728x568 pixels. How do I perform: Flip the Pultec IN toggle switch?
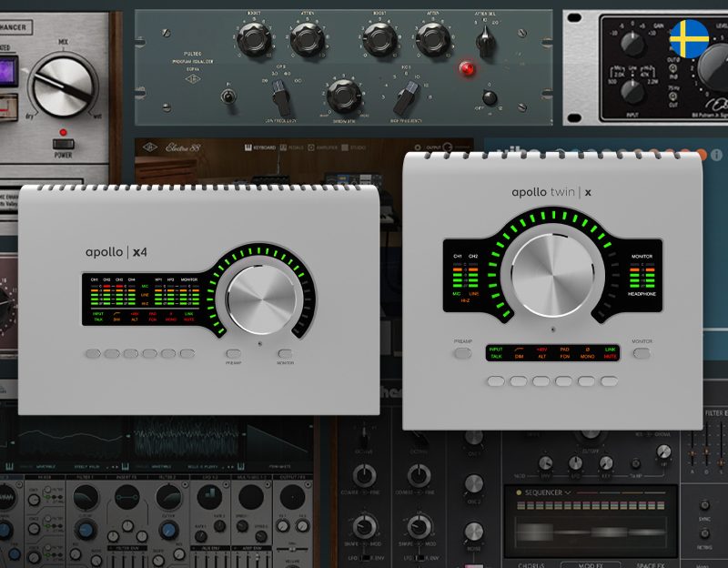point(228,96)
